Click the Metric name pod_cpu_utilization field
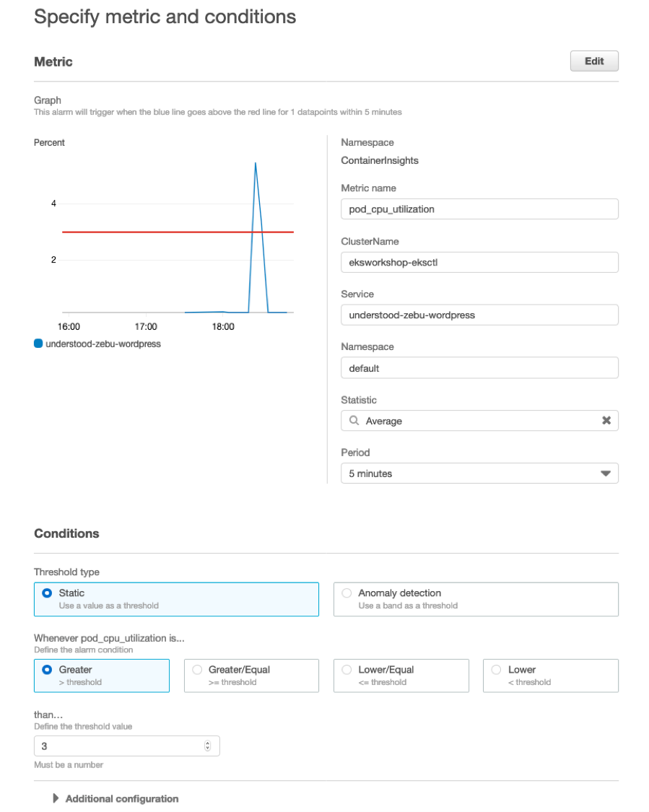649x812 pixels. coord(479,209)
